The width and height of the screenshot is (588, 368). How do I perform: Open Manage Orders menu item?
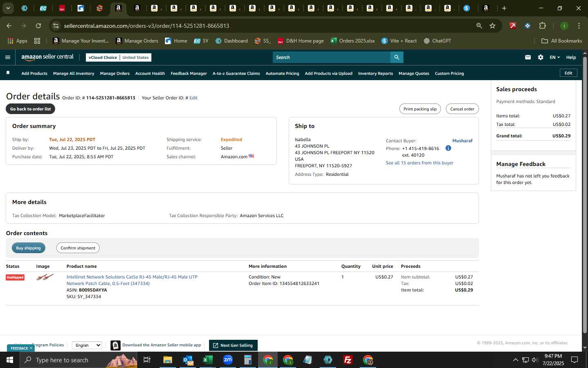tap(115, 74)
